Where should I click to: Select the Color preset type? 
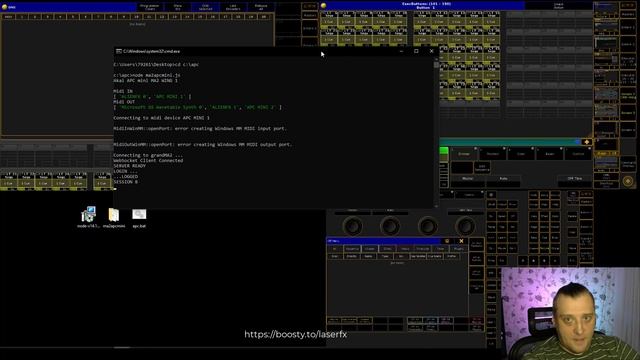(521, 154)
